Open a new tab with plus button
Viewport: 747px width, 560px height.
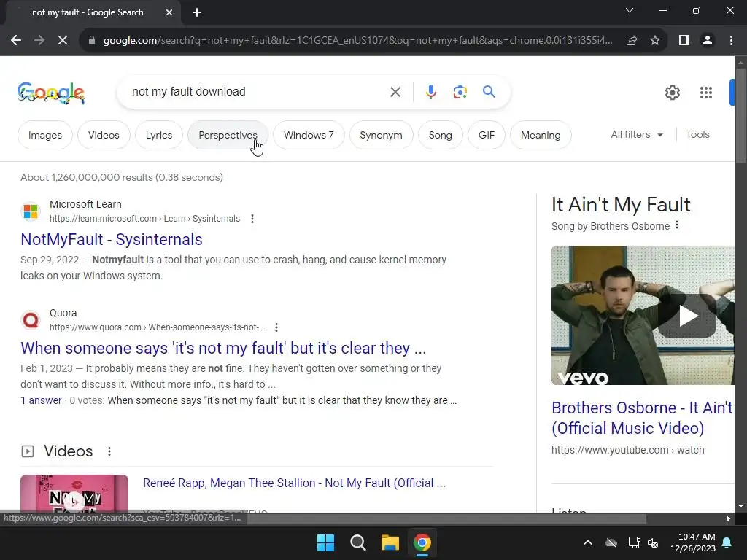pyautogui.click(x=197, y=12)
